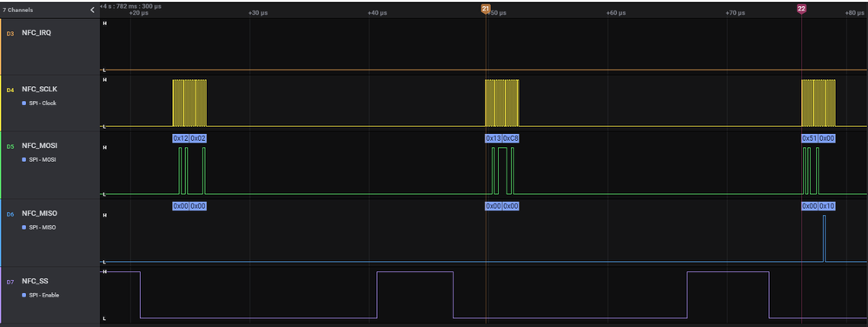Screen dimensions: 868x327
Task: Click the 0x10 MISO decoded byte bubble
Action: [826, 205]
